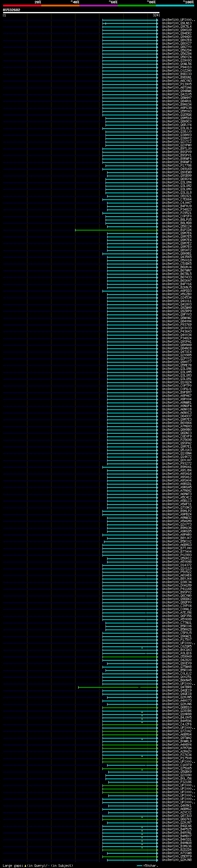Open hit UniRef100_Q94ER2
Image resolution: width=197 pixels, height=868 pixels.
176,34
